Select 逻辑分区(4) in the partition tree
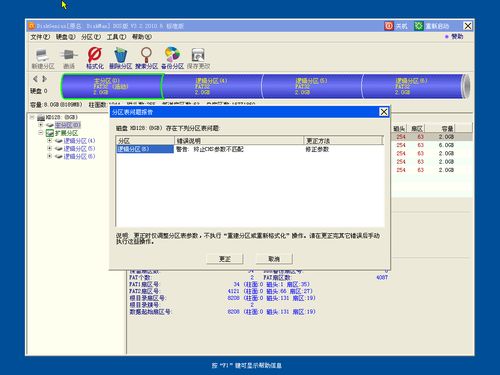 tap(79, 141)
